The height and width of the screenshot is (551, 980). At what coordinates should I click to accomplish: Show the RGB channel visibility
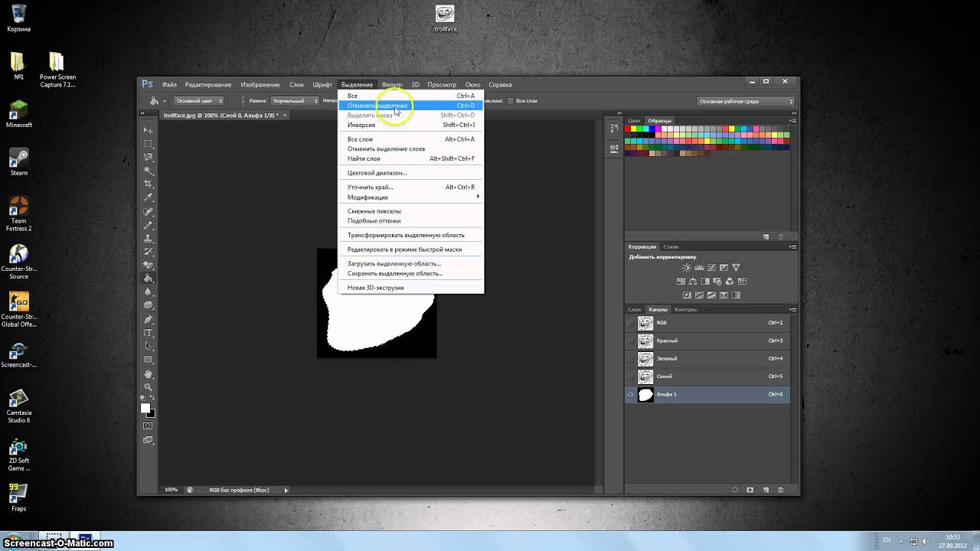[x=631, y=323]
